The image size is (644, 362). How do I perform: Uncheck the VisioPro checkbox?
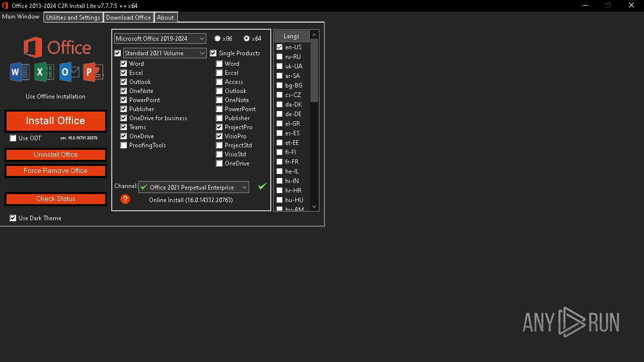point(219,136)
